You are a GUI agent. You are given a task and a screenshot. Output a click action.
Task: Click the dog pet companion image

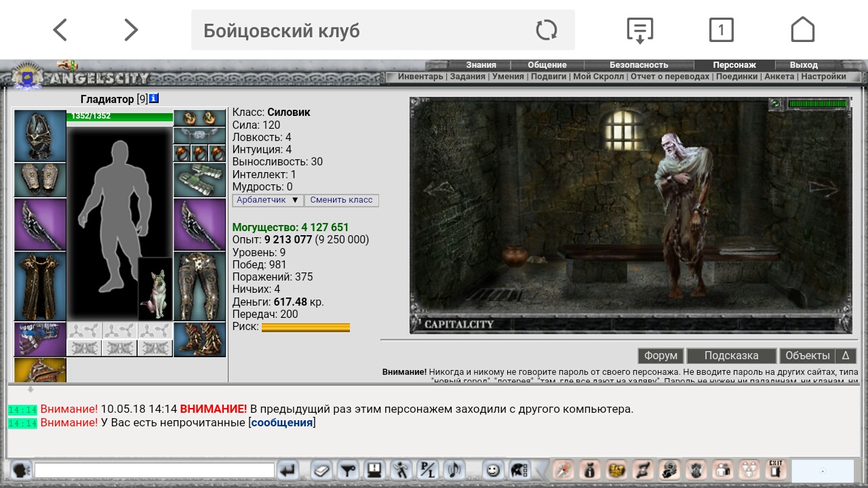pos(155,289)
